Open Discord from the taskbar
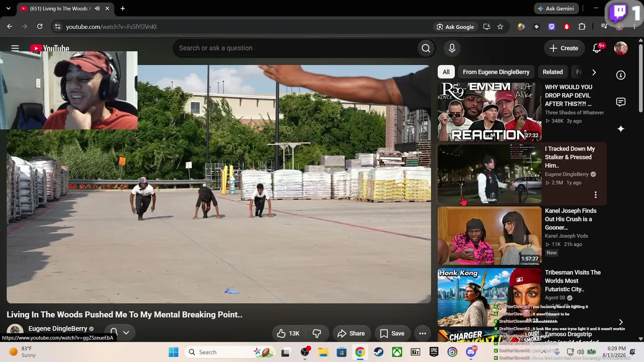 [x=471, y=352]
